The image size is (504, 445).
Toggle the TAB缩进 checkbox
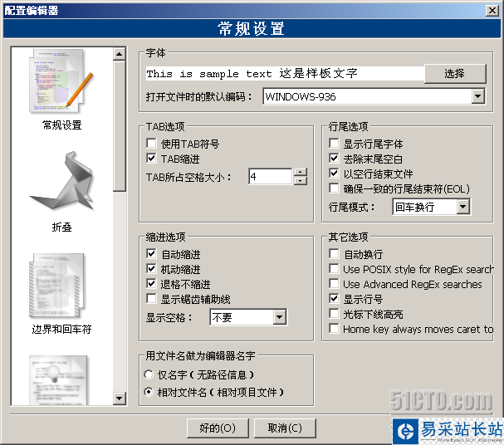tap(151, 158)
